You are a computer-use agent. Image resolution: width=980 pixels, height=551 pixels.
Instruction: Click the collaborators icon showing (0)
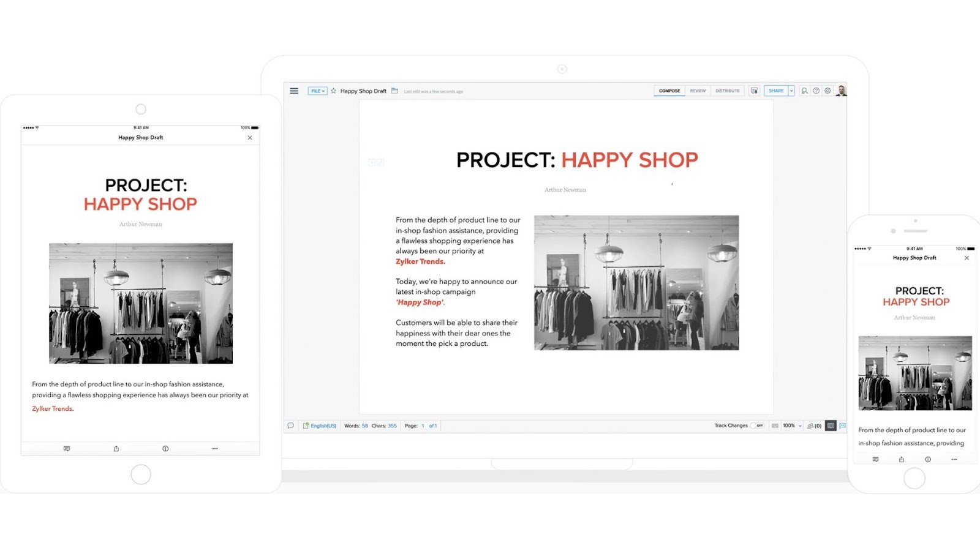816,425
